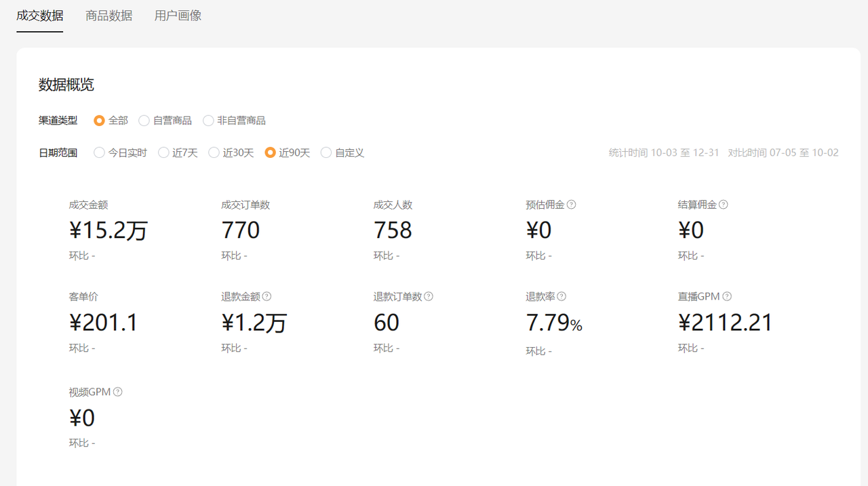This screenshot has height=486, width=868.
Task: Click the question icon next to 直播GPM
Action: tap(727, 297)
